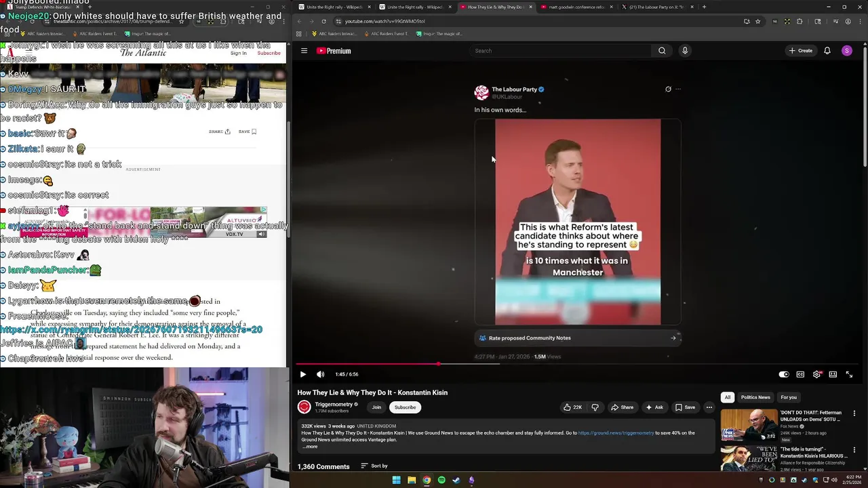The image size is (868, 488).
Task: Open Steam from the taskbar
Action: pyautogui.click(x=456, y=480)
